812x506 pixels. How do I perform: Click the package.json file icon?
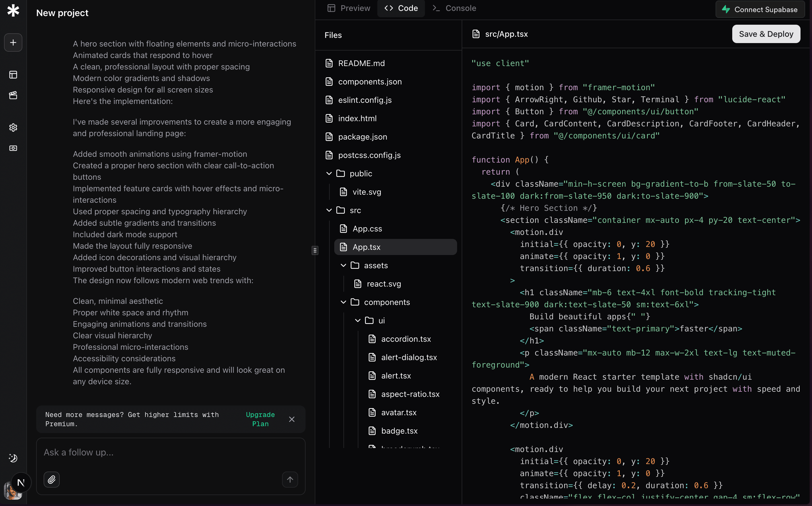point(329,137)
